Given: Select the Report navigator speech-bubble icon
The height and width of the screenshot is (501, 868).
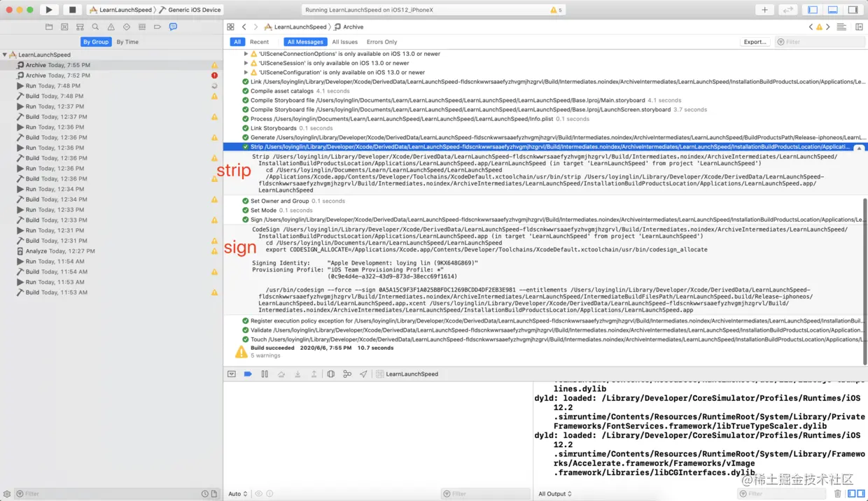Looking at the screenshot, I should [173, 27].
